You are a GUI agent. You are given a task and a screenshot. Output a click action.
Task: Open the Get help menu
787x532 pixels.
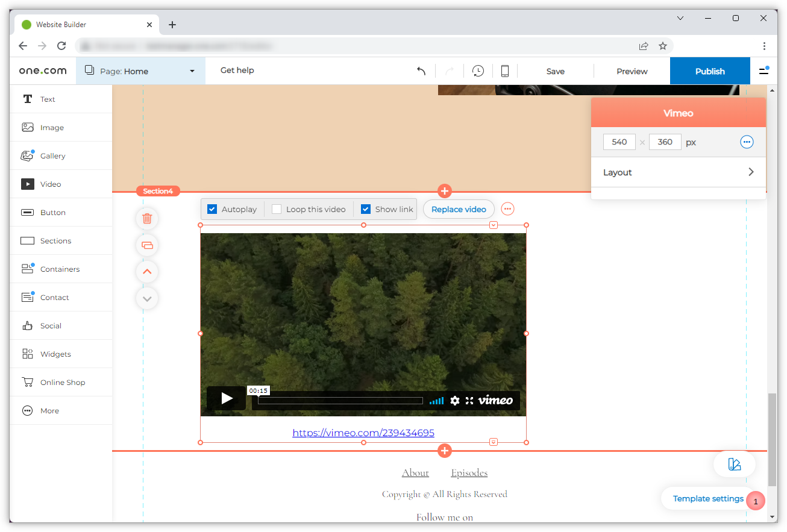[x=237, y=70]
